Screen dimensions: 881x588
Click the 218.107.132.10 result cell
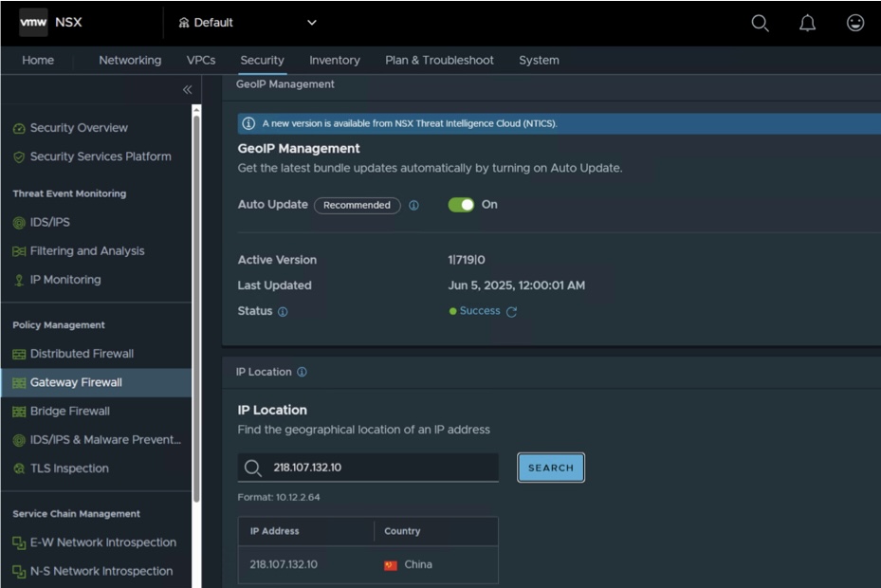pyautogui.click(x=284, y=564)
